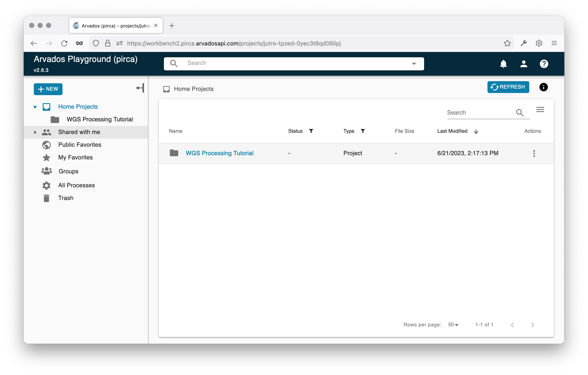Screen dimensions: 588x375
Task: Collapse the left sidebar panel
Action: pyautogui.click(x=140, y=88)
